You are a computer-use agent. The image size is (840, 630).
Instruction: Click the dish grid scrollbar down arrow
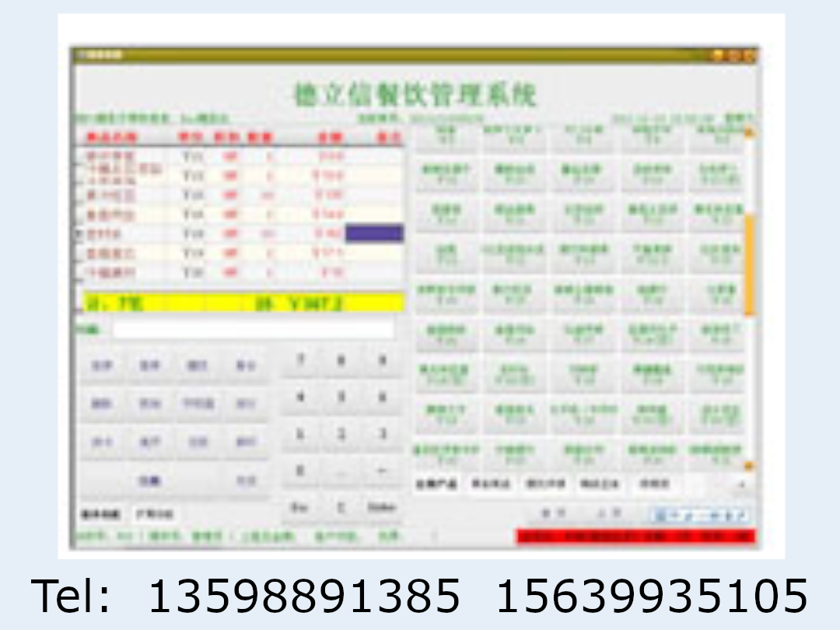750,466
